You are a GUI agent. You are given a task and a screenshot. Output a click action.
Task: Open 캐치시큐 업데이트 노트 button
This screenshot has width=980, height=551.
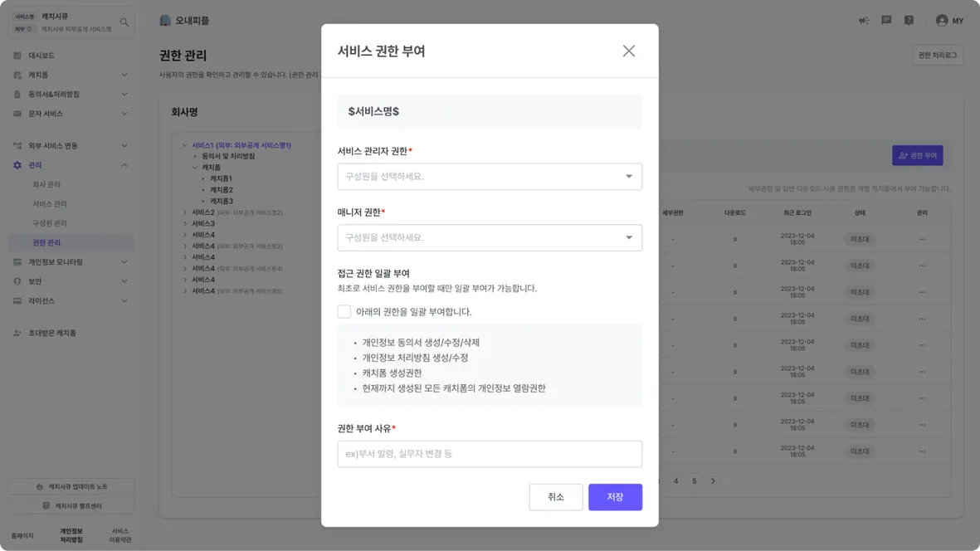(x=71, y=486)
